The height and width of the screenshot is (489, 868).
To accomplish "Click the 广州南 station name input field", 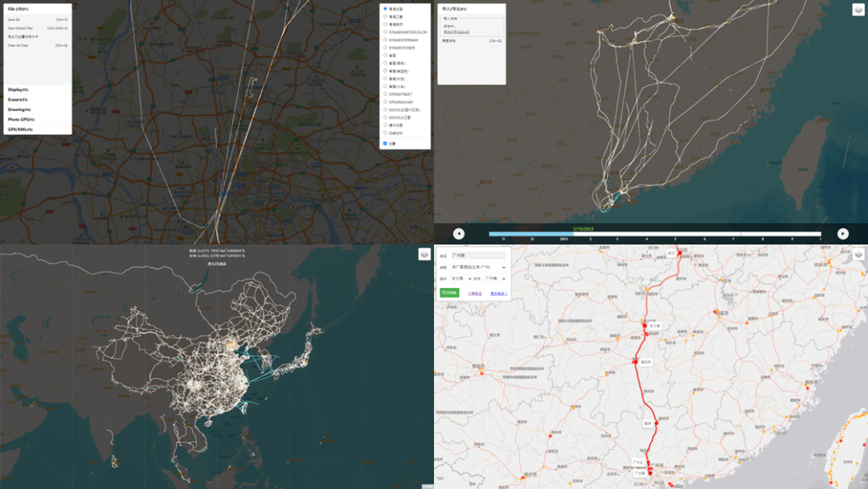I will tap(478, 255).
